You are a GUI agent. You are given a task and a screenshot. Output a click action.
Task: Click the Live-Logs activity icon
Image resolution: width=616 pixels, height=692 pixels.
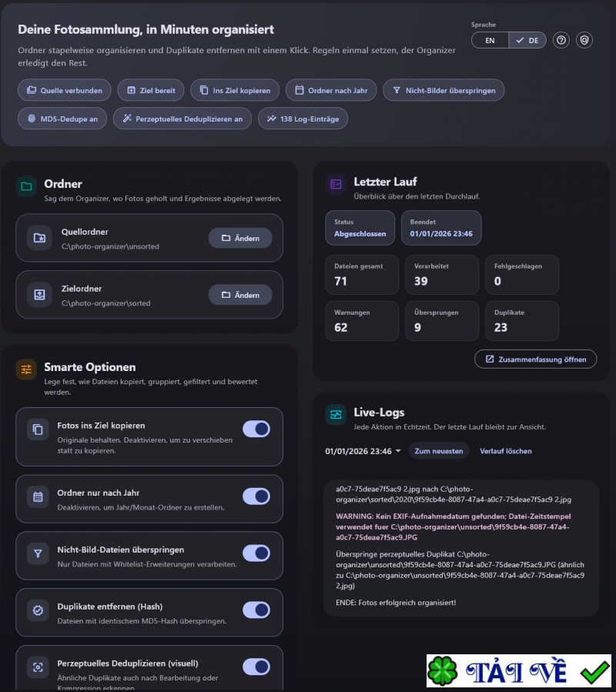(336, 414)
